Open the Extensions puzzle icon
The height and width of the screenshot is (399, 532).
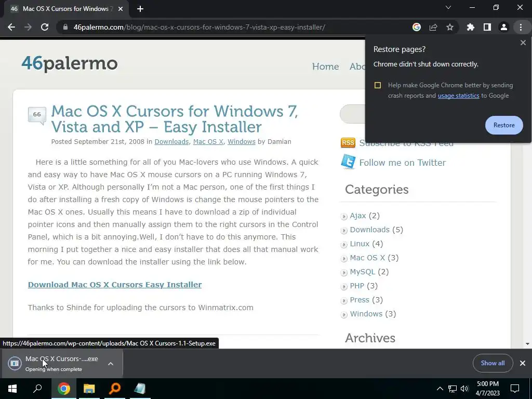tap(470, 27)
